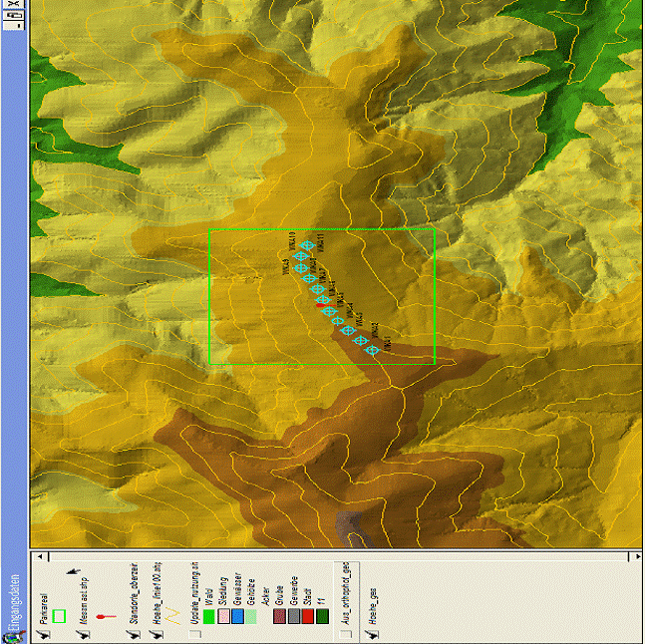Select the red Messmast marker on map
The image size is (645, 644).
click(x=322, y=306)
